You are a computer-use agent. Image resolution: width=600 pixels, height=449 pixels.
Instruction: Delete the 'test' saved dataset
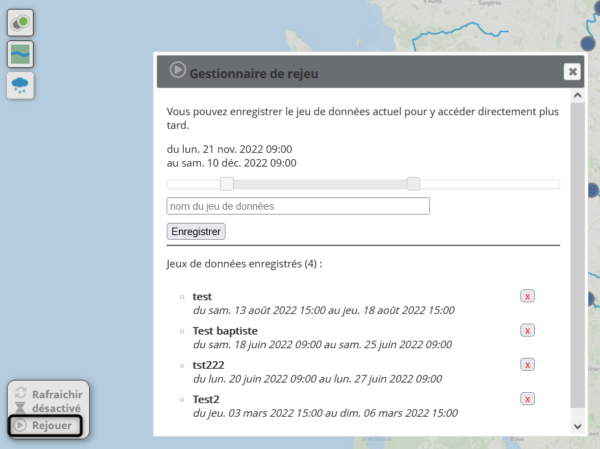coord(527,296)
